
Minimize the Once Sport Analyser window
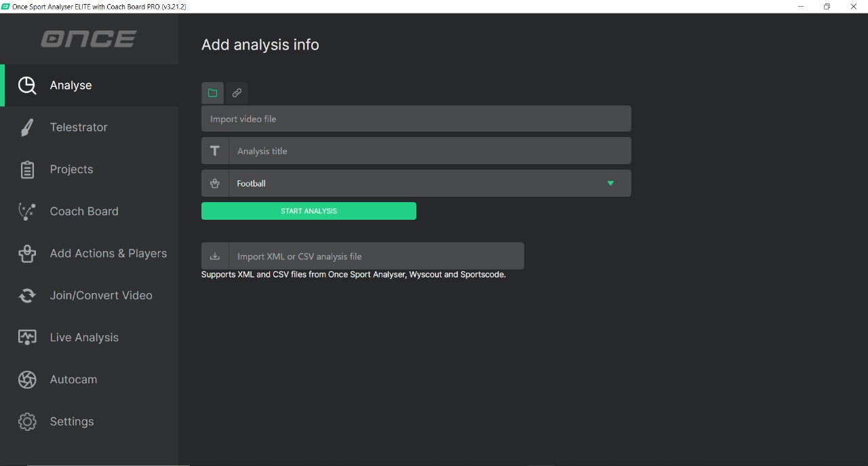click(802, 6)
